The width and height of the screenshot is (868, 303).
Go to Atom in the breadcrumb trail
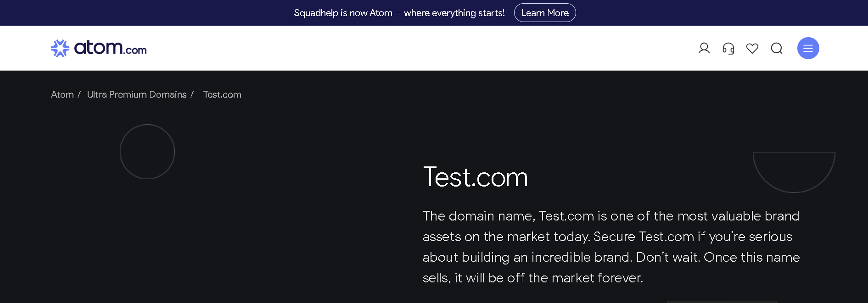[x=62, y=94]
